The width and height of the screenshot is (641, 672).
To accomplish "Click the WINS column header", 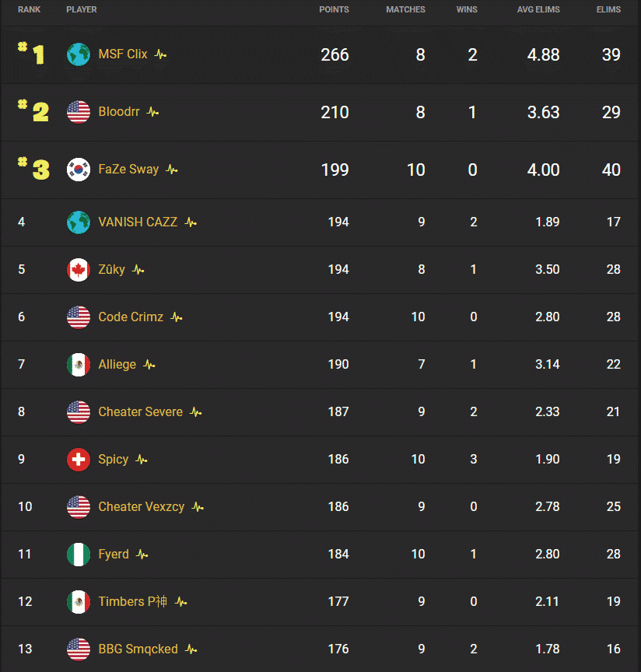I will [x=467, y=9].
